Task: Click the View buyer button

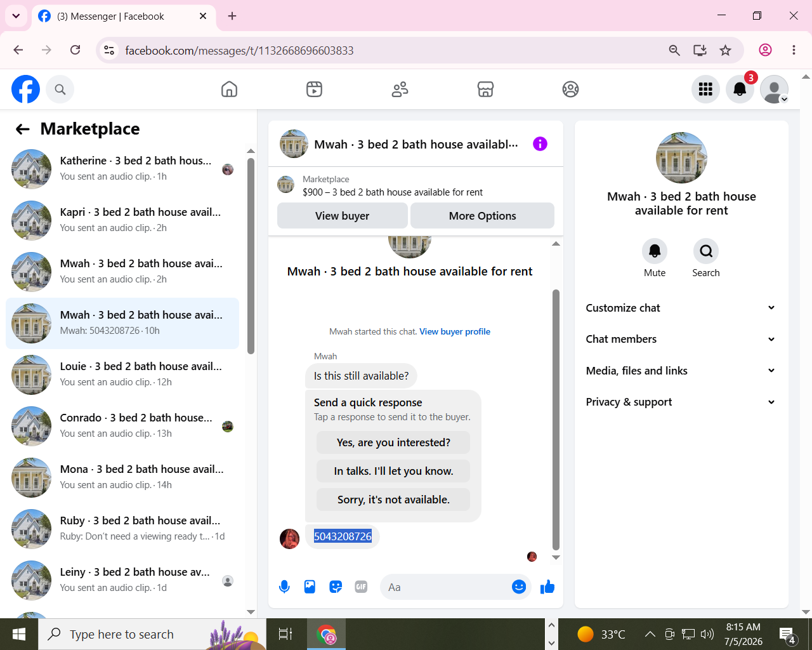Action: point(343,216)
